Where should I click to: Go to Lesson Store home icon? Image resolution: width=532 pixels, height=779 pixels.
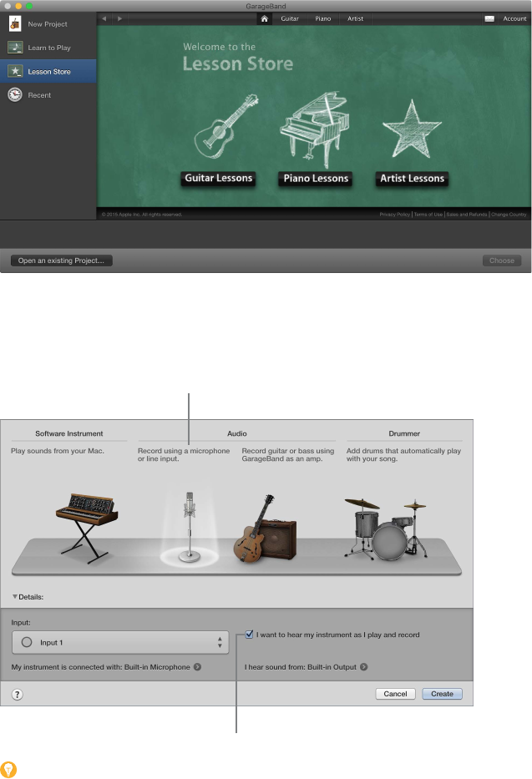click(264, 18)
